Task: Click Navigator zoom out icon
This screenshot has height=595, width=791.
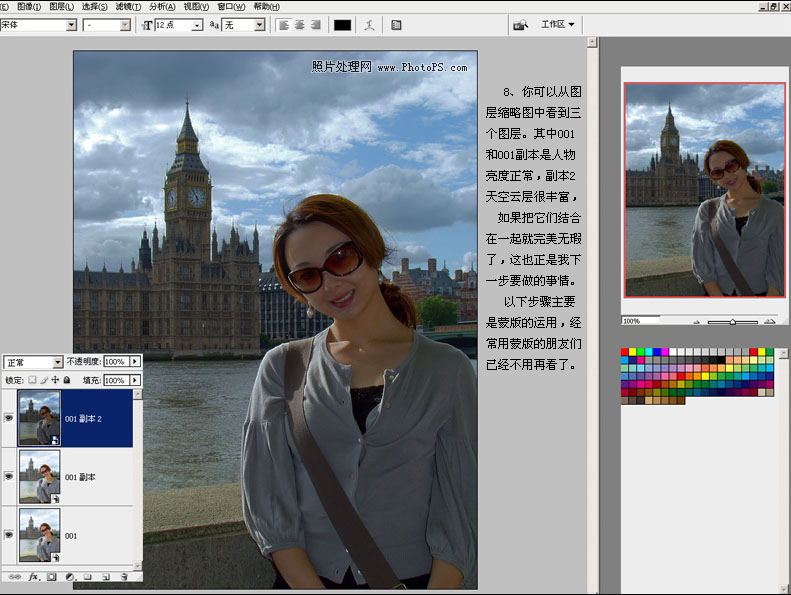Action: click(697, 321)
